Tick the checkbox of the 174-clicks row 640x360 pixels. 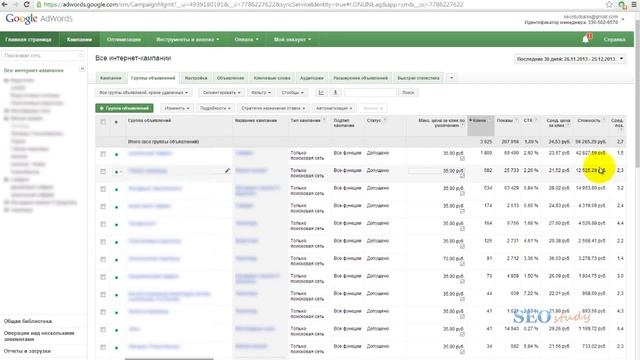click(103, 207)
